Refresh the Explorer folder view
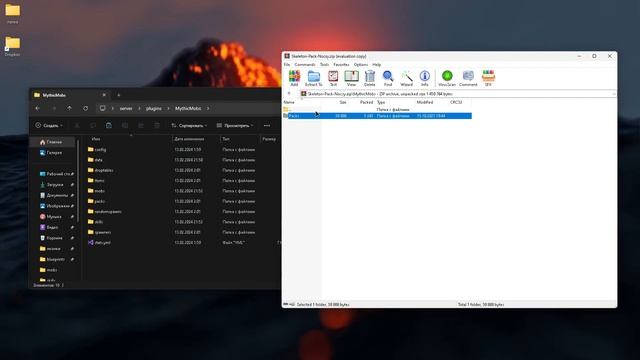Image resolution: width=640 pixels, height=360 pixels. (85, 109)
